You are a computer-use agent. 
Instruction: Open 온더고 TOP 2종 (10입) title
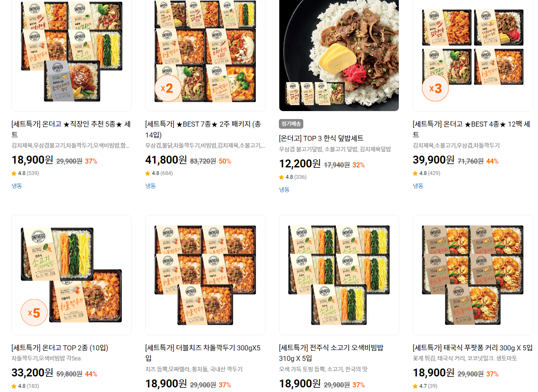point(60,348)
